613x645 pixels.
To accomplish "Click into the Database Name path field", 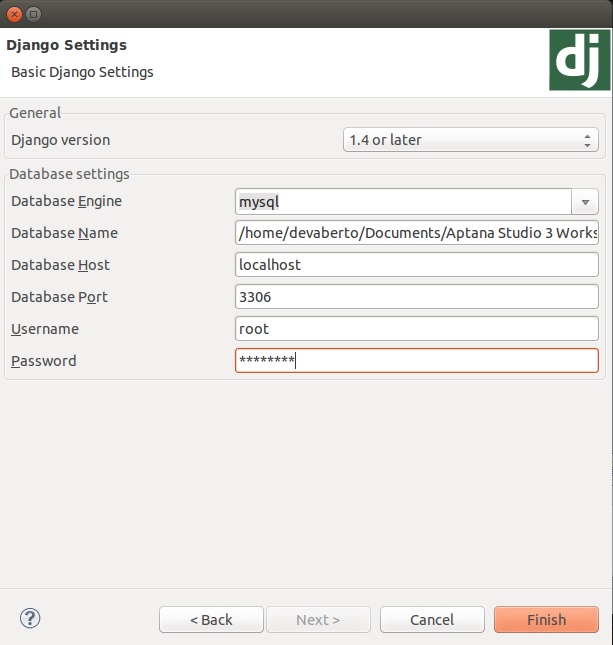I will click(416, 234).
